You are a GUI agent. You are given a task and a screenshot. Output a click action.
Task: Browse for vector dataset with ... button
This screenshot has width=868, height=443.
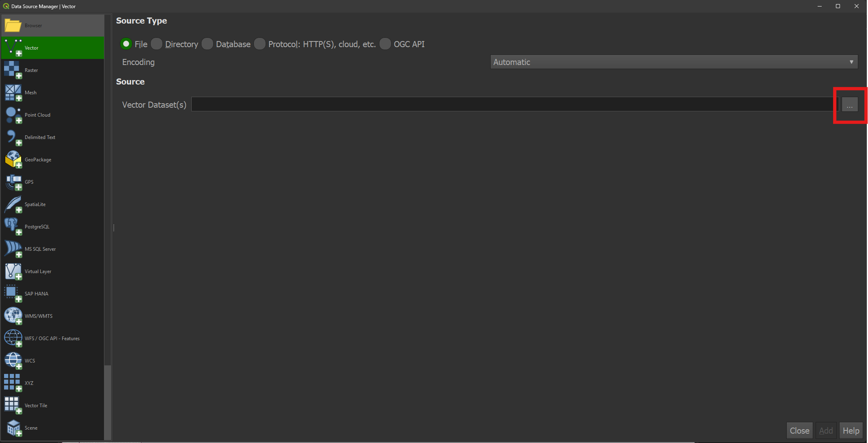(x=850, y=104)
